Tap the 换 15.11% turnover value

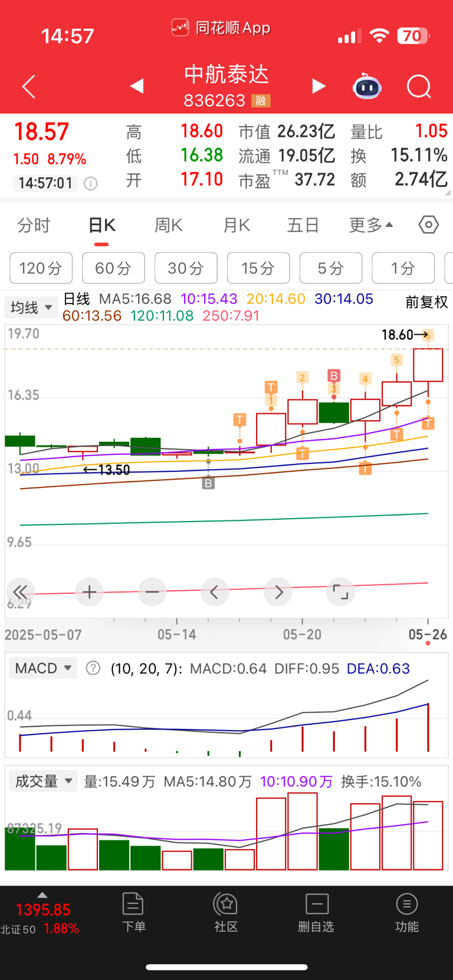[x=399, y=156]
